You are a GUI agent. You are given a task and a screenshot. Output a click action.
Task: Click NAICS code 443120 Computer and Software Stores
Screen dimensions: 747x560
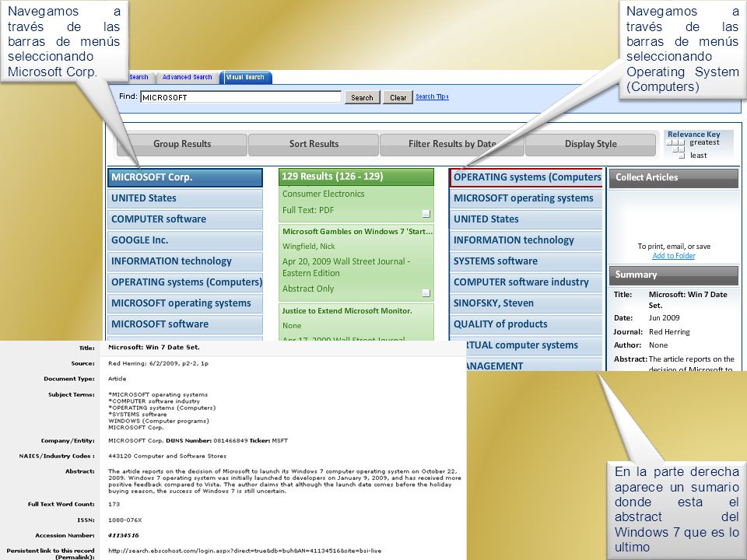[x=167, y=456]
